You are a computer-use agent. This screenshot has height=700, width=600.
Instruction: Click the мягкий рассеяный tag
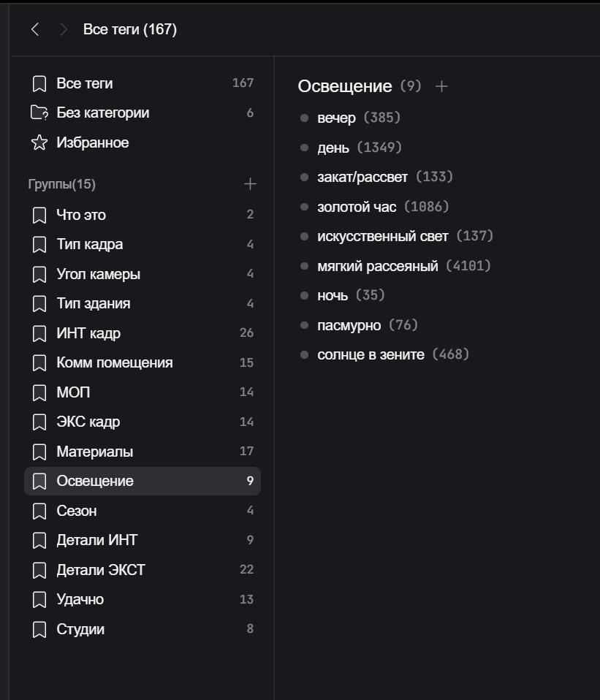click(x=377, y=266)
